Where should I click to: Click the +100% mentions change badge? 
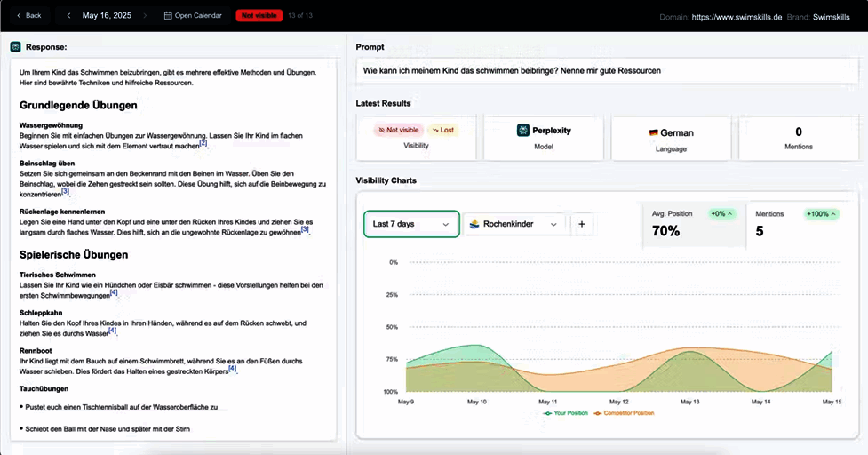(x=821, y=214)
